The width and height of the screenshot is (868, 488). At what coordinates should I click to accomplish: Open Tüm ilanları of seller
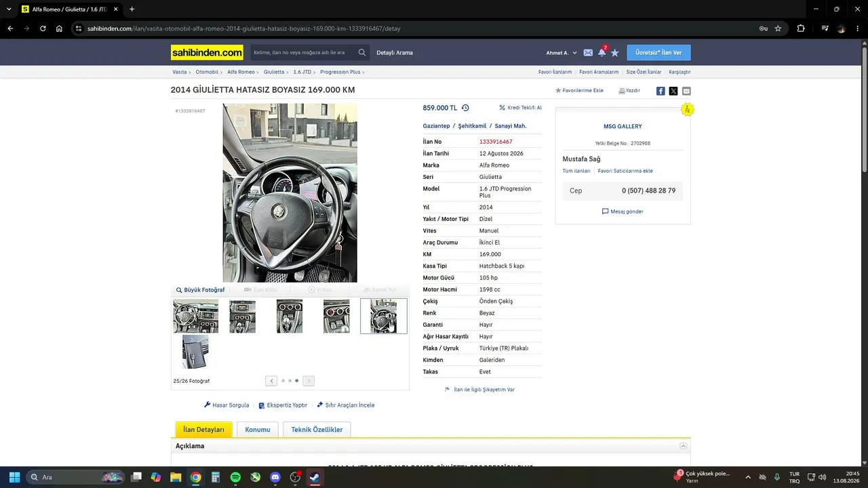[576, 171]
